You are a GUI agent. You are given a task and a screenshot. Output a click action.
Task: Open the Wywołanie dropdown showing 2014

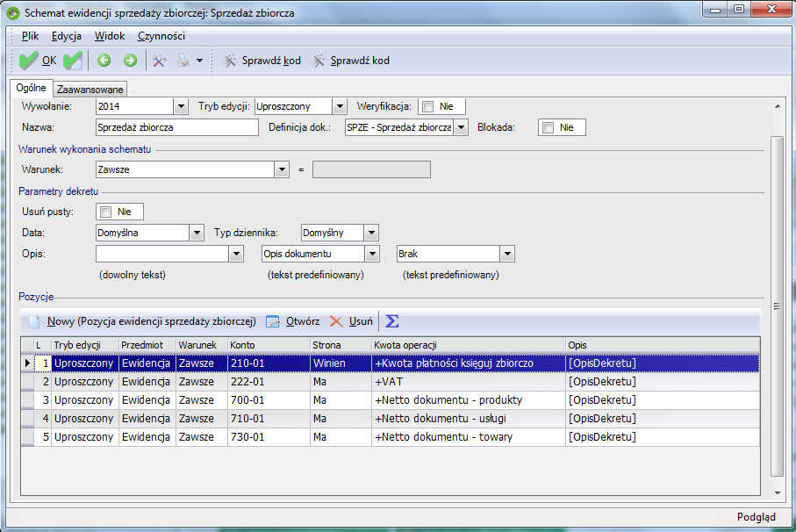point(181,106)
